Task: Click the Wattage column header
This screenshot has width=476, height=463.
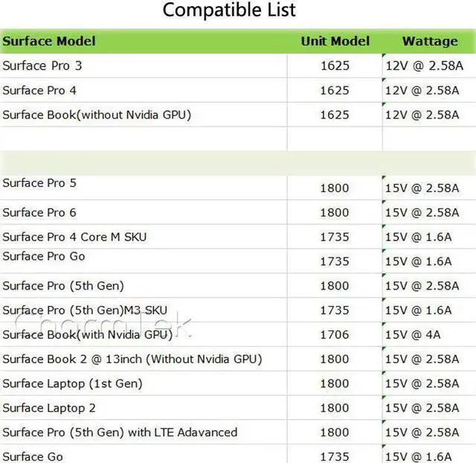Action: (430, 42)
